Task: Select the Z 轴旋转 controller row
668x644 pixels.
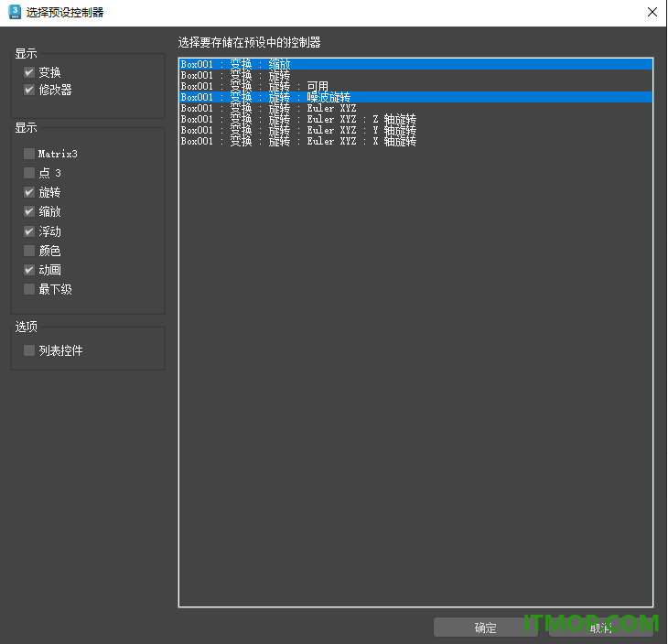Action: pyautogui.click(x=415, y=119)
